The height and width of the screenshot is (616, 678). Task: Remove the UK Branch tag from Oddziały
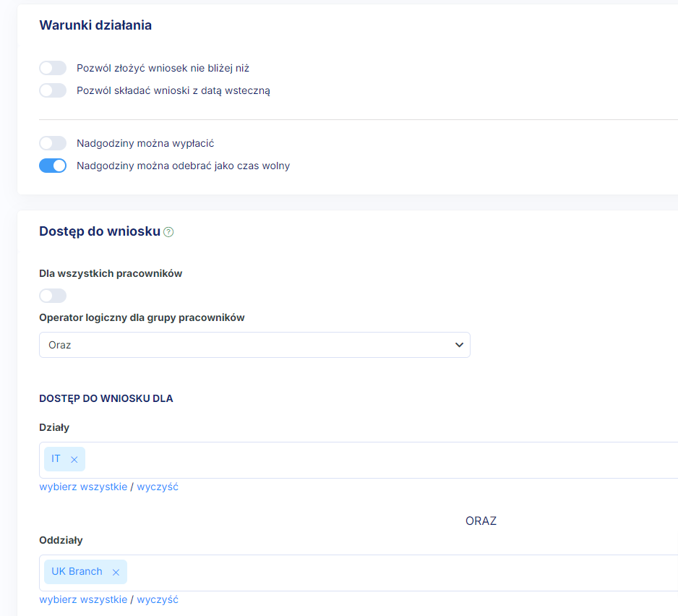116,572
